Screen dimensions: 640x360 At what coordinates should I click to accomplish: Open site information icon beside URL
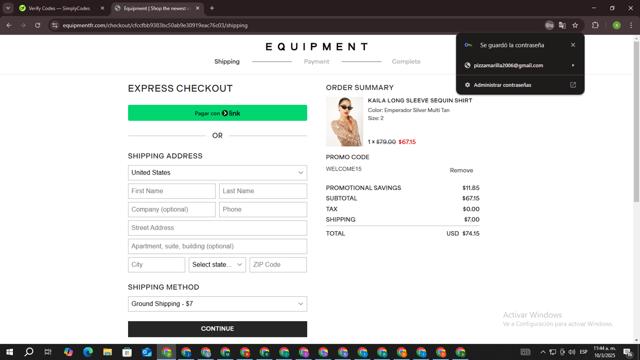[54, 25]
